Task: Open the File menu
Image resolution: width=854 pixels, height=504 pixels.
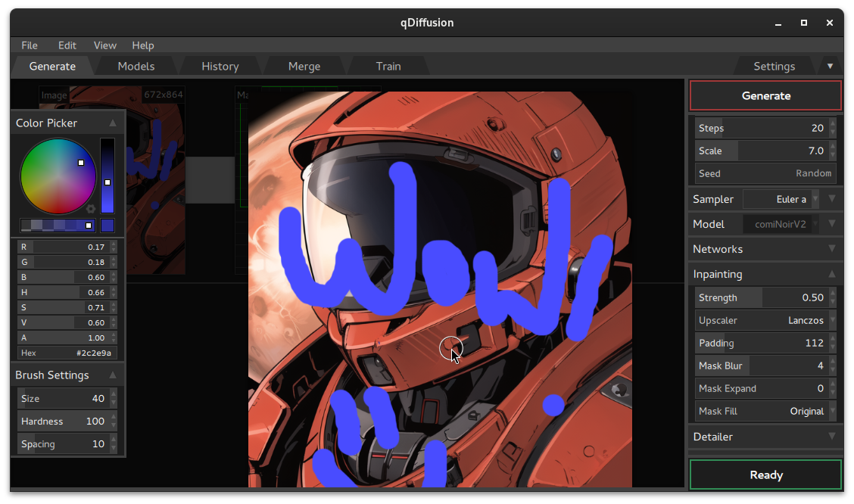Action: (30, 45)
